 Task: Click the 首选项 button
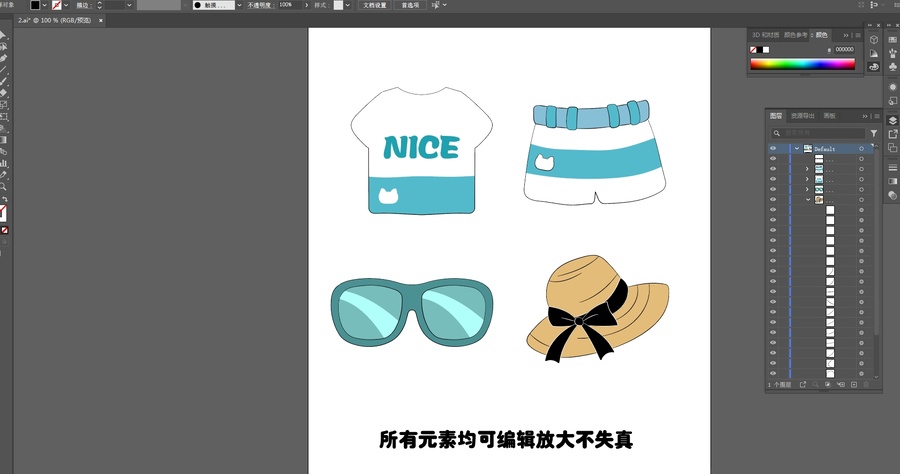click(x=410, y=5)
